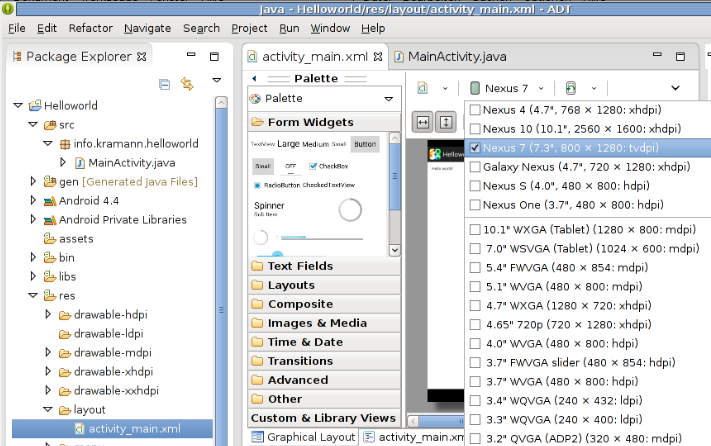Toggle Link with Editor icon
711x446 pixels.
coord(187,84)
